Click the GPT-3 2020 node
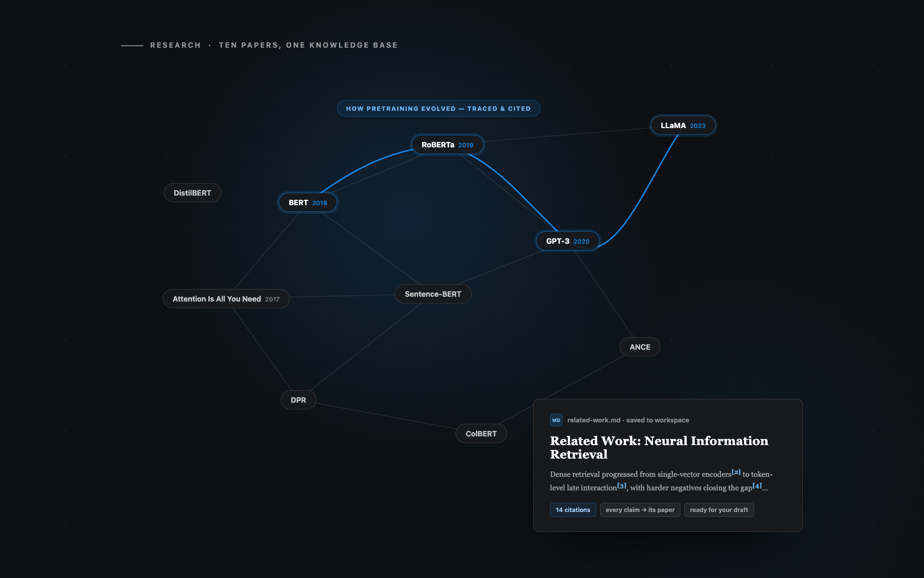 568,241
